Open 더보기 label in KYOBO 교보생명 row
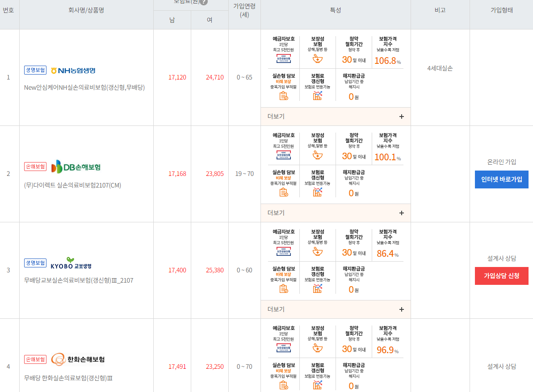 276,309
